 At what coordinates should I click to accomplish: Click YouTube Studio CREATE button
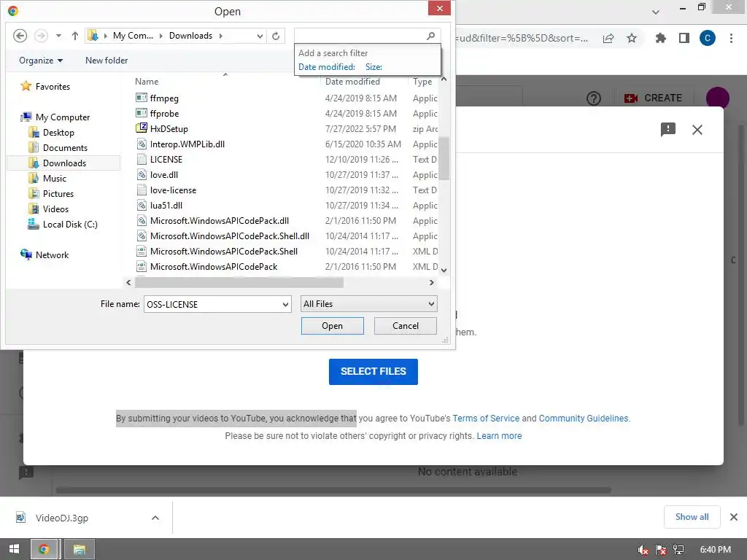(653, 98)
